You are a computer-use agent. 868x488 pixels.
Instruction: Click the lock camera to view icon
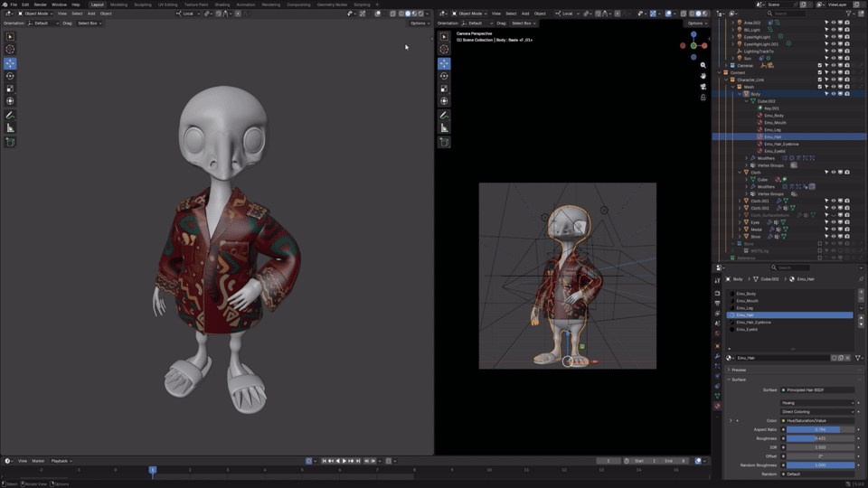(703, 98)
